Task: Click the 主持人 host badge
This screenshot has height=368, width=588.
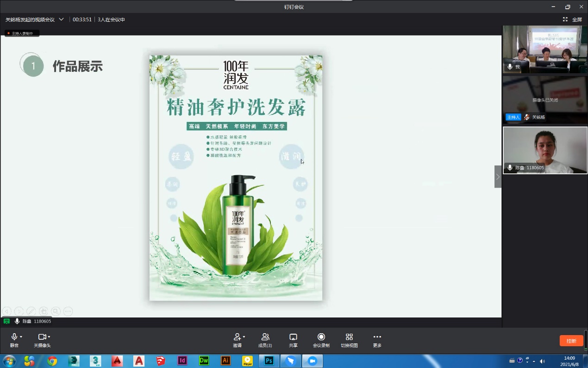Action: pos(513,117)
